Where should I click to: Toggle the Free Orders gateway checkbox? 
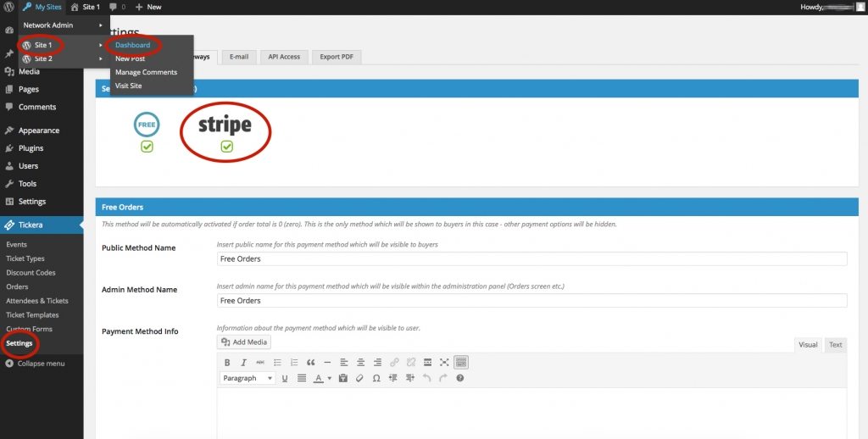pos(147,147)
